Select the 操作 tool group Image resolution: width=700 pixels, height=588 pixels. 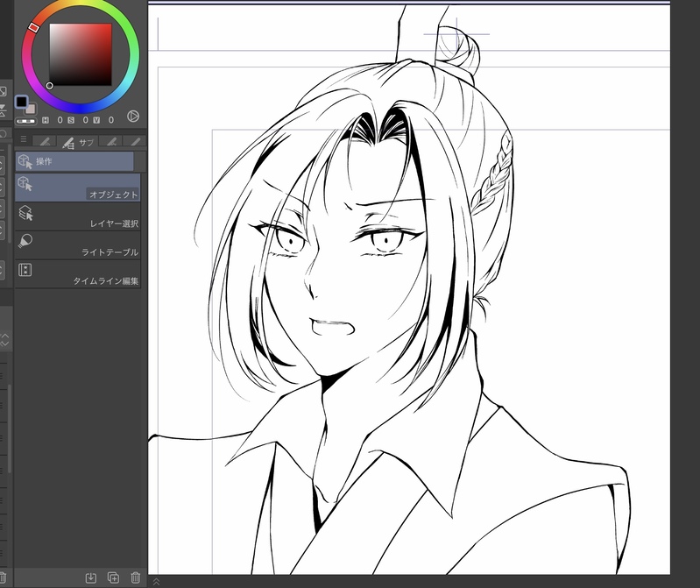pyautogui.click(x=74, y=161)
